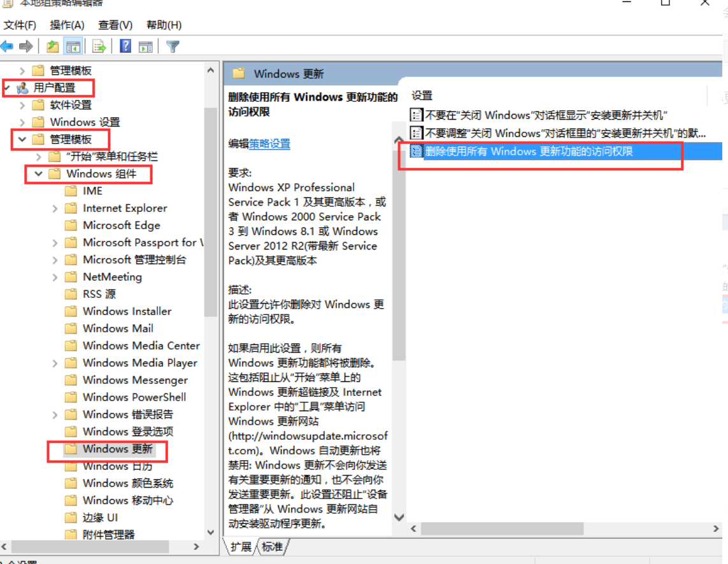Click the gray Forward arrow toolbar icon
Screen dimensions: 728x564
26,46
